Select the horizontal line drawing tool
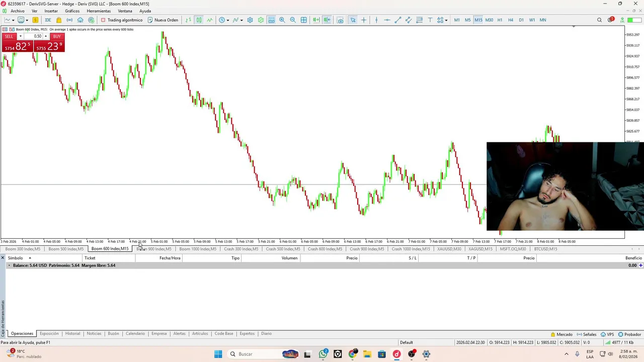Image resolution: width=644 pixels, height=362 pixels. [387, 20]
